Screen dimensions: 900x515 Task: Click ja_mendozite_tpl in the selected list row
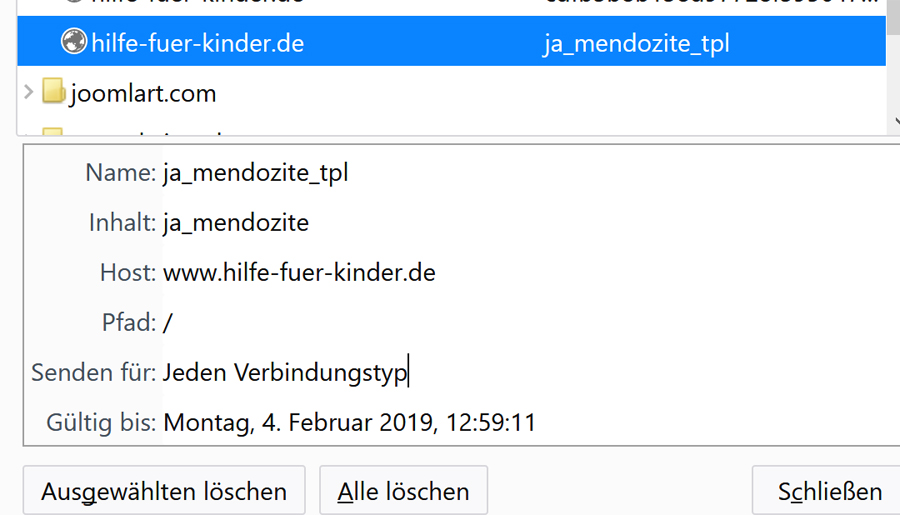(636, 44)
